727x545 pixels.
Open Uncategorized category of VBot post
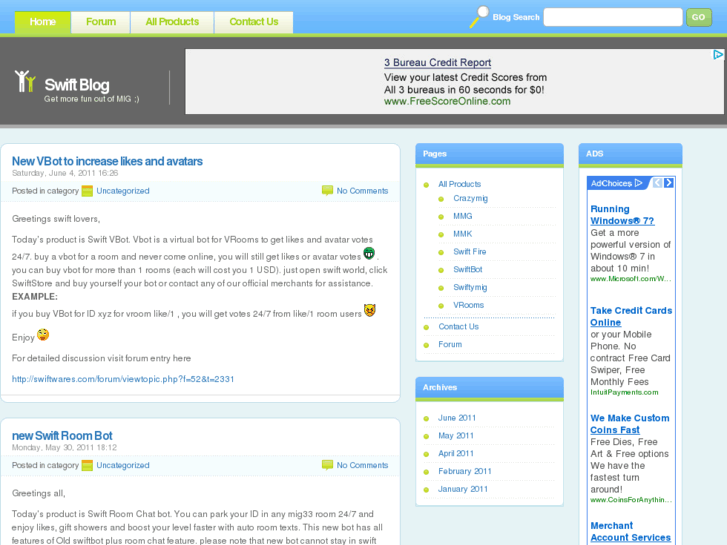(123, 191)
